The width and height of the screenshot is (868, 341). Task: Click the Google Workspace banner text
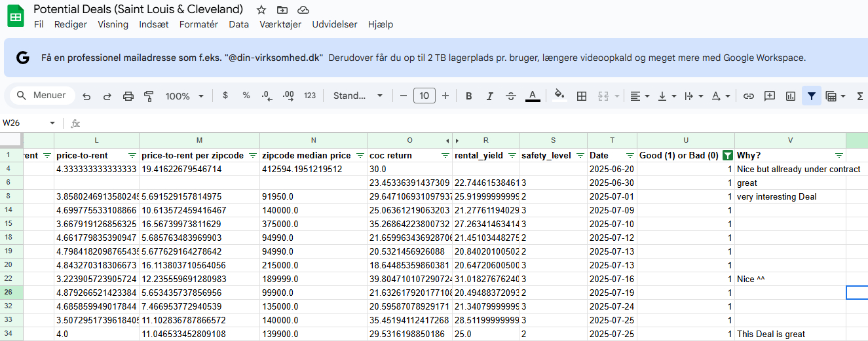click(x=424, y=58)
